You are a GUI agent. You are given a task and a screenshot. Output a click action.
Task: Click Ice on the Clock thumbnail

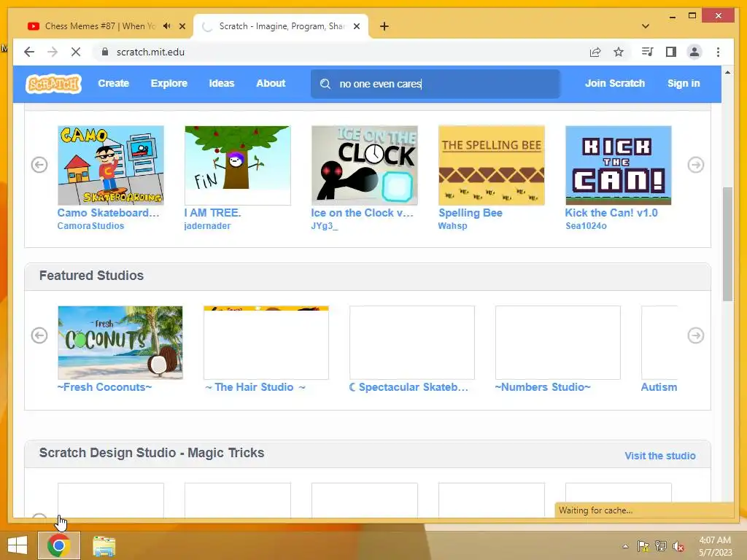[365, 166]
